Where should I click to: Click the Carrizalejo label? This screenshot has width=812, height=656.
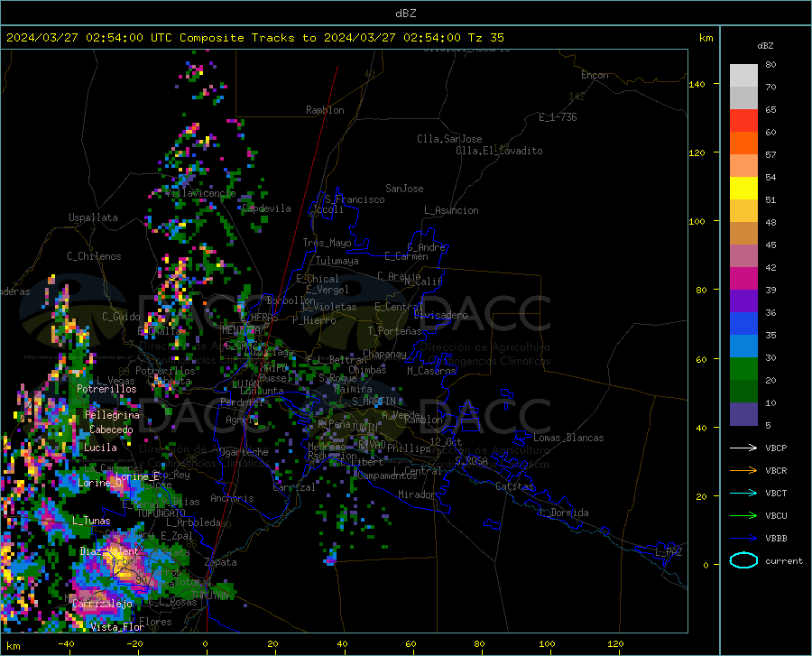coord(102,604)
